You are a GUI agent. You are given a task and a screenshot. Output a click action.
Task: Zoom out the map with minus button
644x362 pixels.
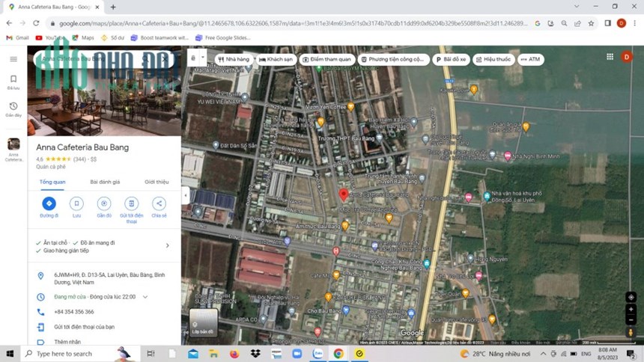click(x=631, y=319)
